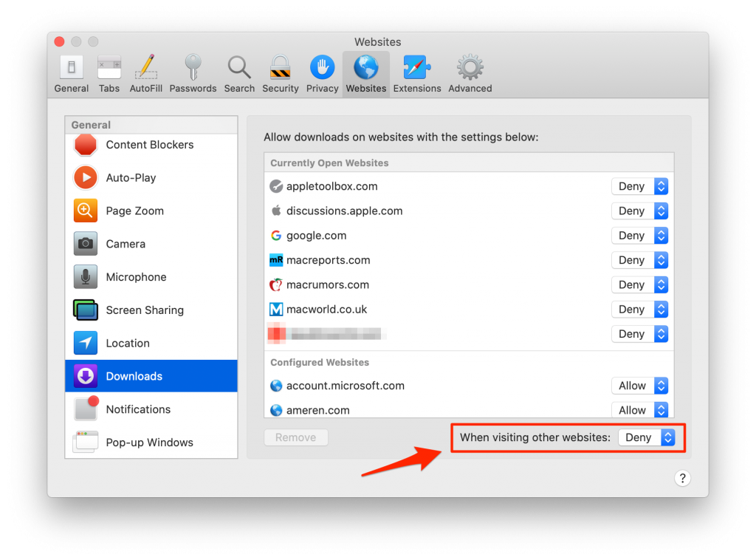Select the Downloads icon in sidebar

coord(86,376)
